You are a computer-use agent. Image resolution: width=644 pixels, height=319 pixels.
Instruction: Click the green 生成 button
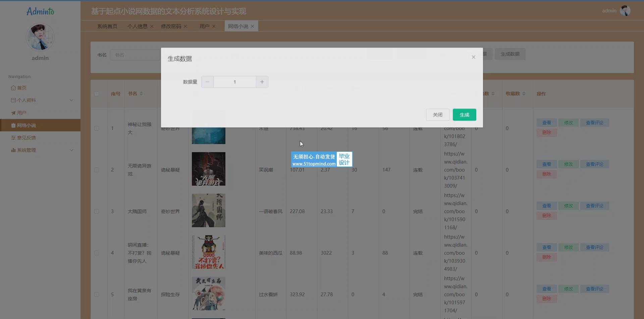(x=464, y=115)
